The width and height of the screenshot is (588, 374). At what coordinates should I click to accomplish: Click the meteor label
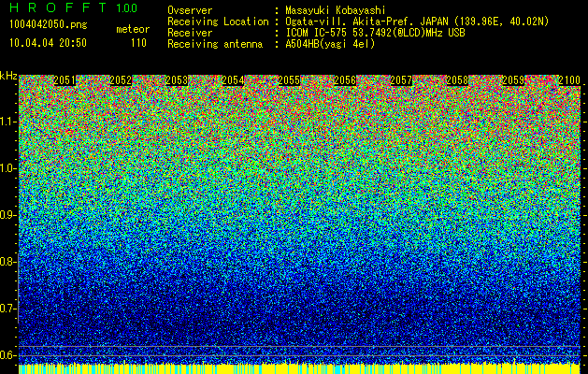[133, 29]
